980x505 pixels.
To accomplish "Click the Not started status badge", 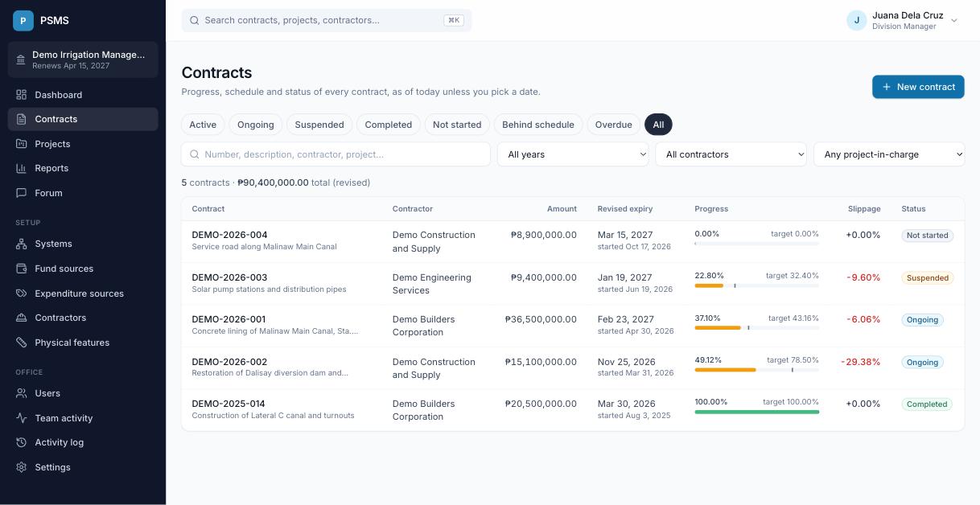I will click(x=927, y=236).
